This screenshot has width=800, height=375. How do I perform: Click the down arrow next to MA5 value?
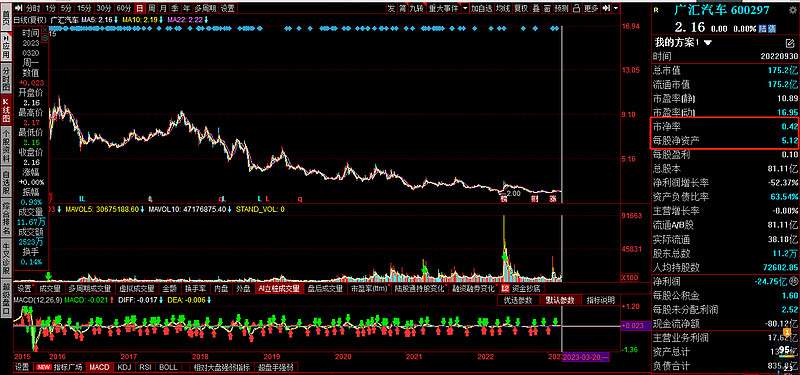117,19
